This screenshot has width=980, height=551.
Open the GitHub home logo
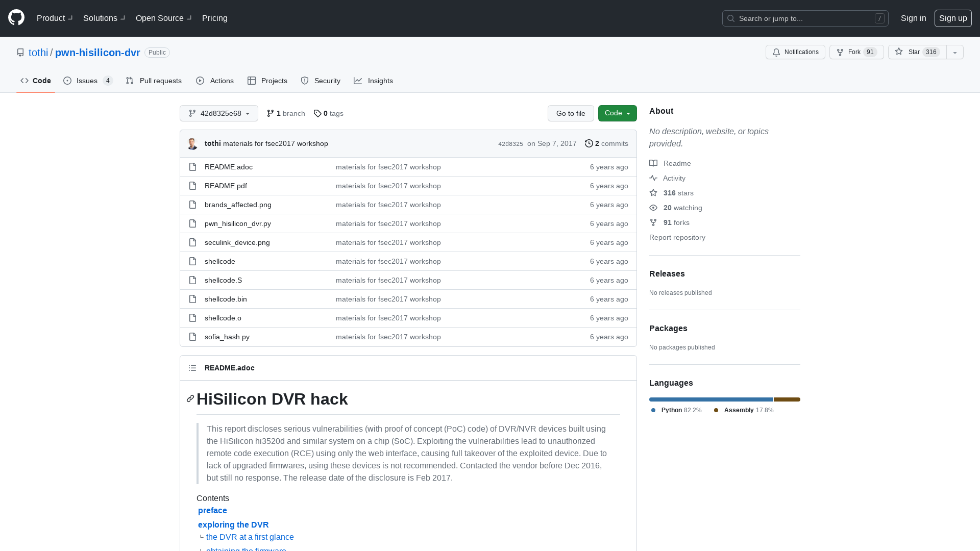click(16, 18)
